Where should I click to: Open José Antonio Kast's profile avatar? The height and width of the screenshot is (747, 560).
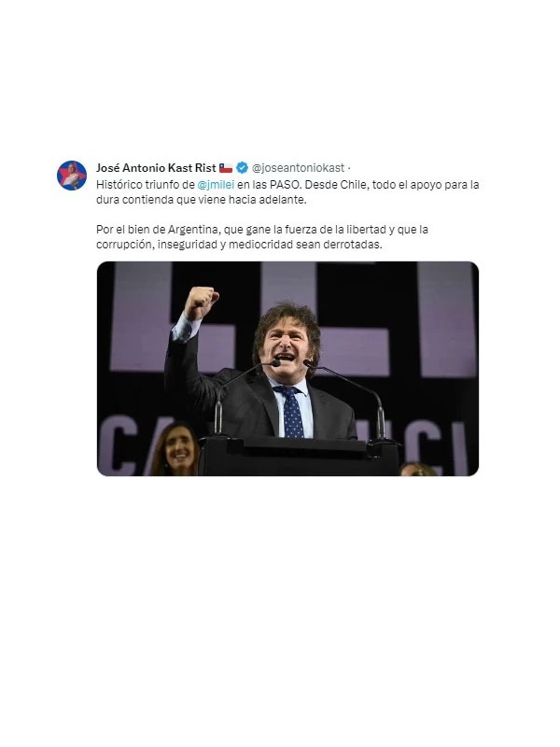pos(72,176)
